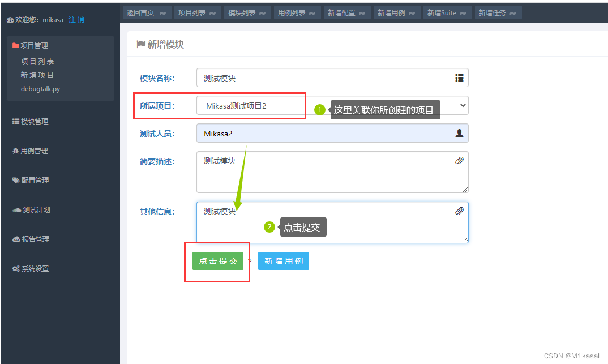The width and height of the screenshot is (608, 364).
Task: Click the paperclip icon in 简要描述 field
Action: point(459,160)
